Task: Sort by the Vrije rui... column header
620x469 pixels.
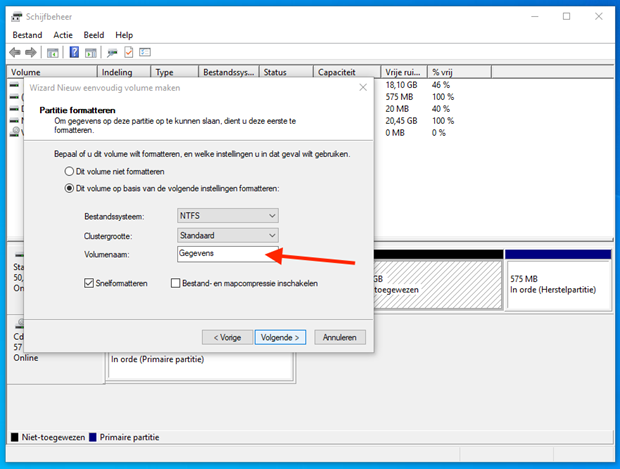Action: (x=404, y=72)
